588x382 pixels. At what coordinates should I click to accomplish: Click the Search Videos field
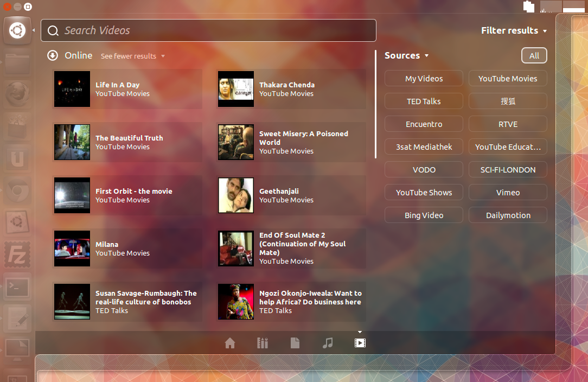(208, 30)
